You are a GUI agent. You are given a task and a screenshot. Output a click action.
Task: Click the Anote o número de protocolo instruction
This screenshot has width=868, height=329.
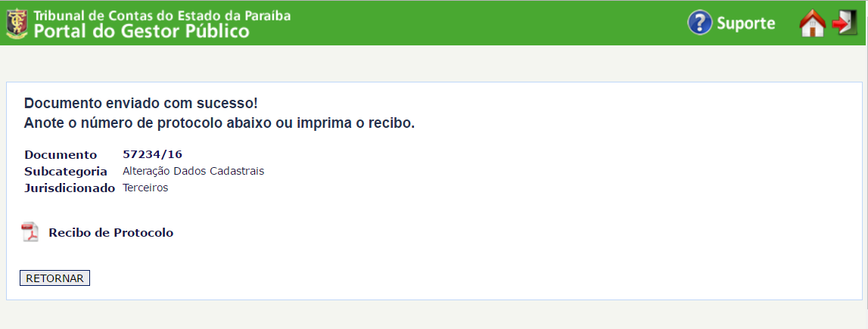[x=219, y=123]
